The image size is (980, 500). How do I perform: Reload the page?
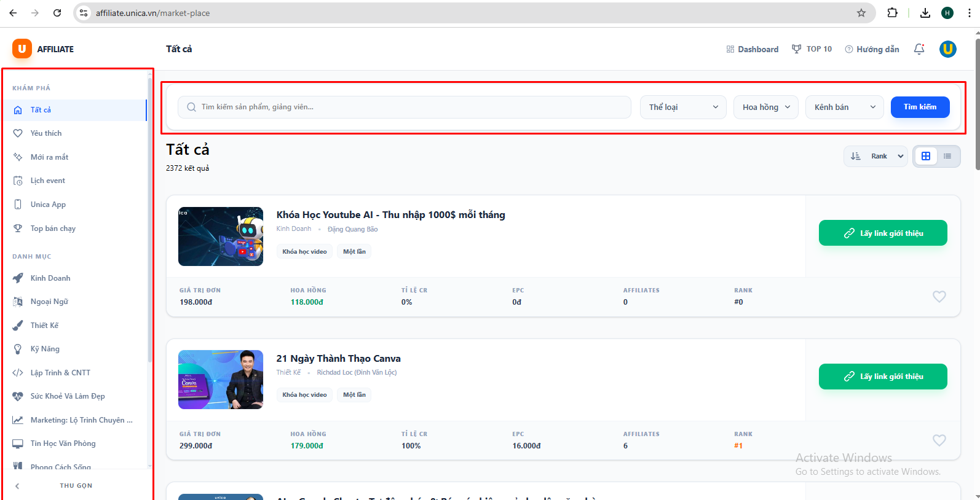tap(57, 13)
